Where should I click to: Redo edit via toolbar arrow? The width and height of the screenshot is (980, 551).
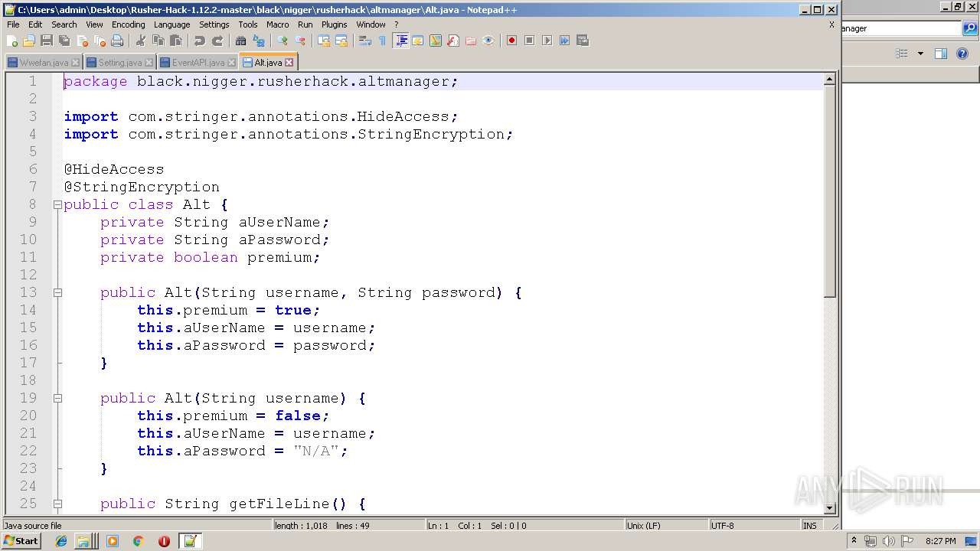click(x=217, y=41)
